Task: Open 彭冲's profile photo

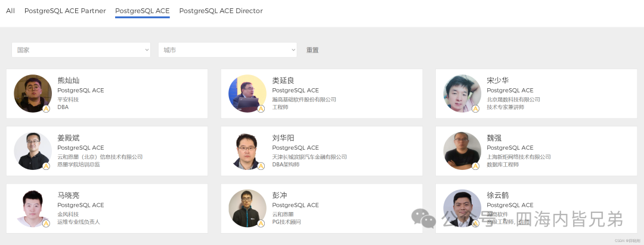Action: (247, 208)
